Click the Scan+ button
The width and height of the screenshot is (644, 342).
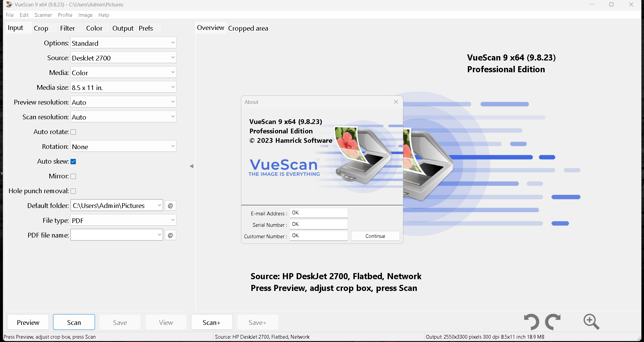pyautogui.click(x=212, y=323)
